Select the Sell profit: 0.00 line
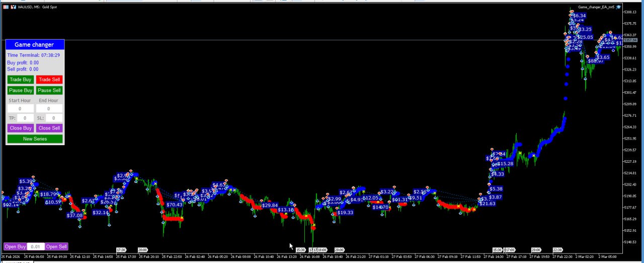The width and height of the screenshot is (644, 263). coord(23,69)
